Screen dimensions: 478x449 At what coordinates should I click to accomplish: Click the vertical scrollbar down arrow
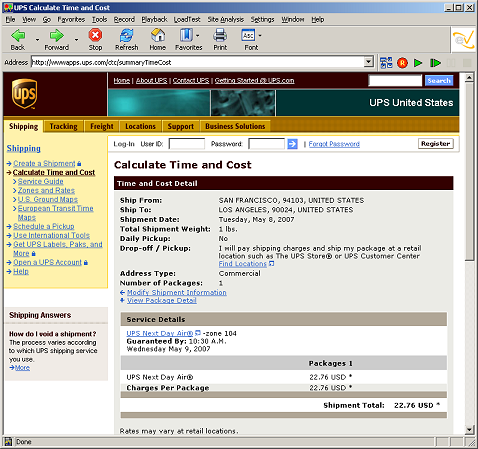click(469, 429)
